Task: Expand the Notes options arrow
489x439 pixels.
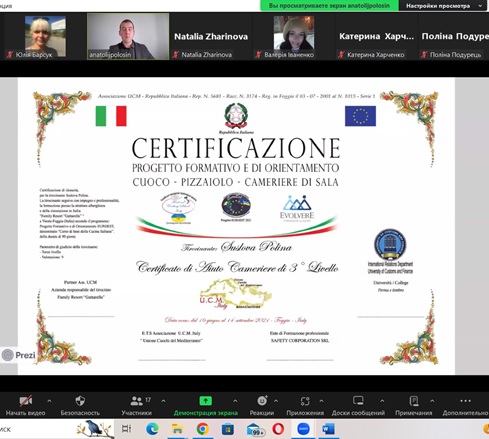Action: 432,401
